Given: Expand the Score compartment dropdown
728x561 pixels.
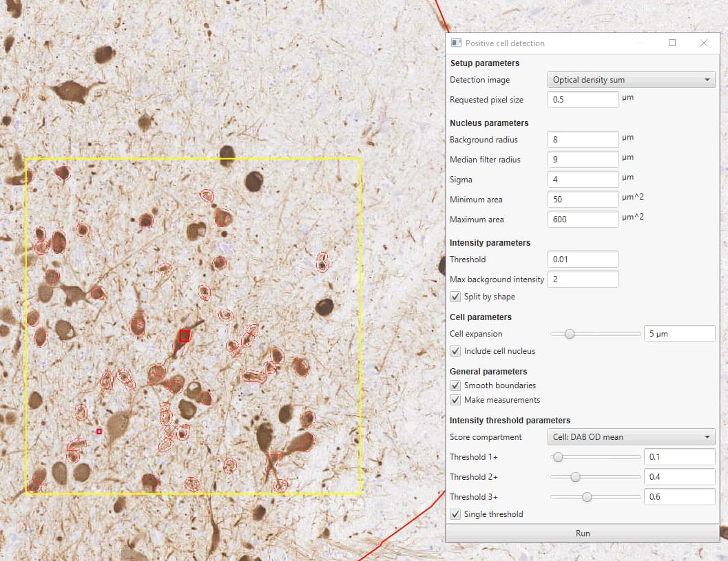Looking at the screenshot, I should pyautogui.click(x=631, y=437).
